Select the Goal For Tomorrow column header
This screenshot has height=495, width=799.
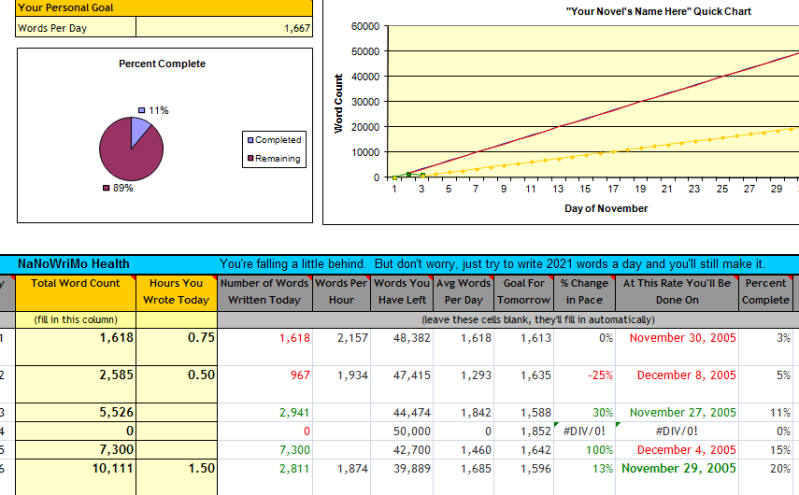click(x=523, y=291)
